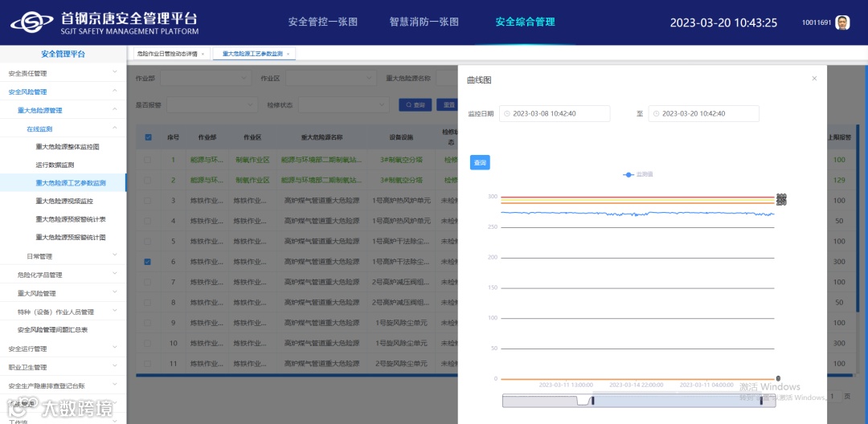This screenshot has height=424, width=868.
Task: Open the 检修状态 dropdown filter
Action: 344,104
